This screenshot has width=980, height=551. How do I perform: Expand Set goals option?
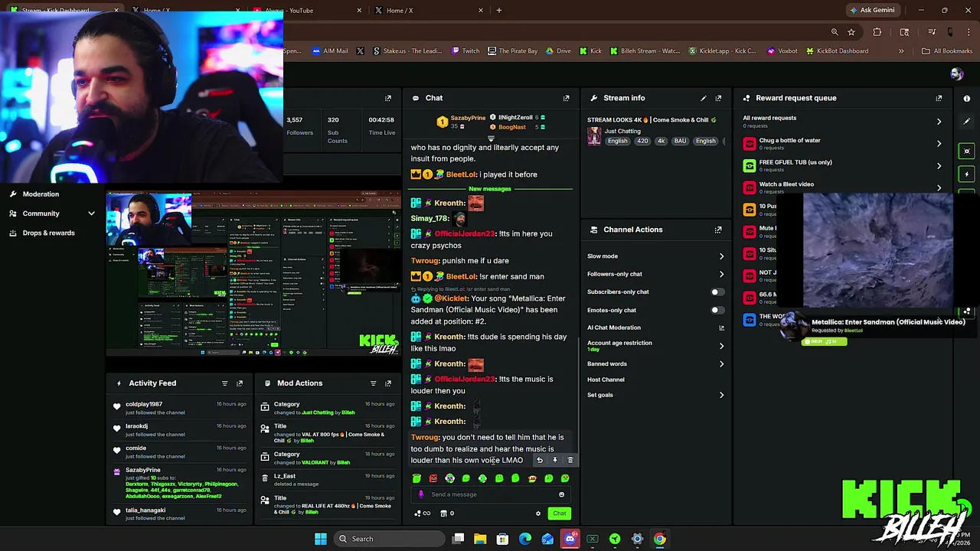pos(721,395)
